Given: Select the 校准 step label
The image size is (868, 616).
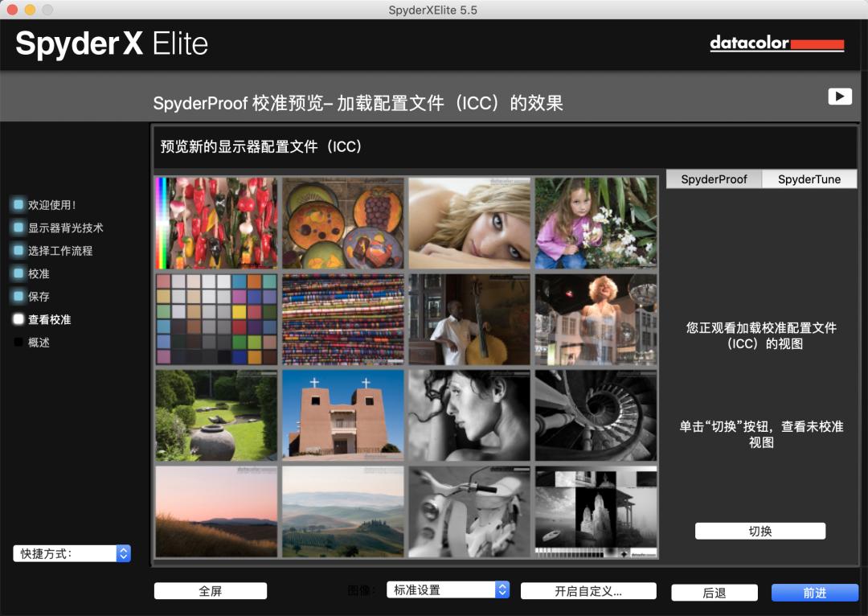Looking at the screenshot, I should [x=39, y=273].
